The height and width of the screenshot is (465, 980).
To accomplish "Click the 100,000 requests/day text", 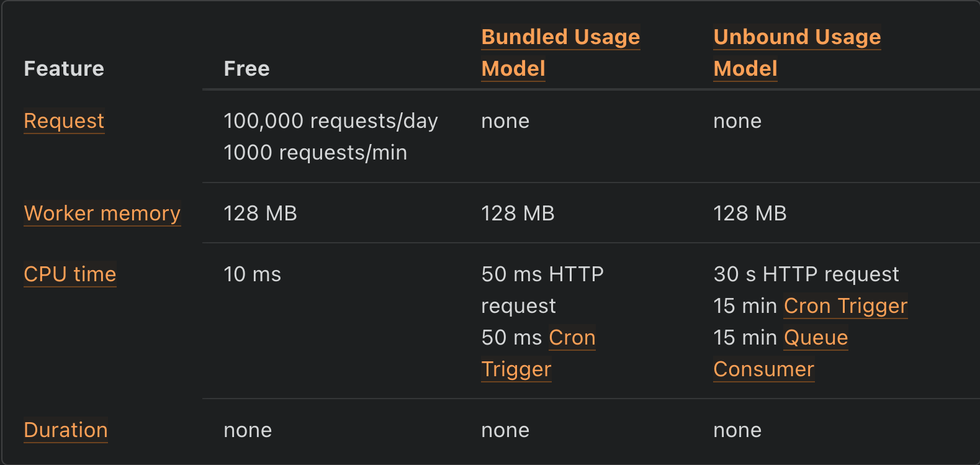I will pyautogui.click(x=330, y=120).
